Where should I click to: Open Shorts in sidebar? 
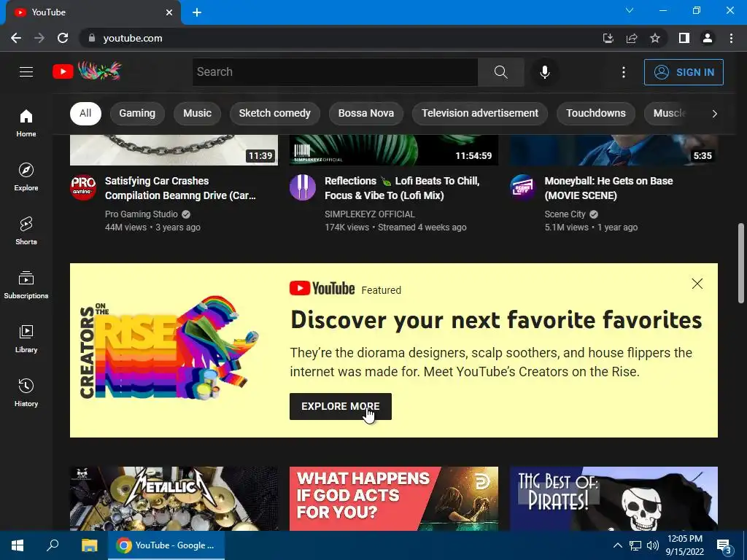pyautogui.click(x=26, y=231)
